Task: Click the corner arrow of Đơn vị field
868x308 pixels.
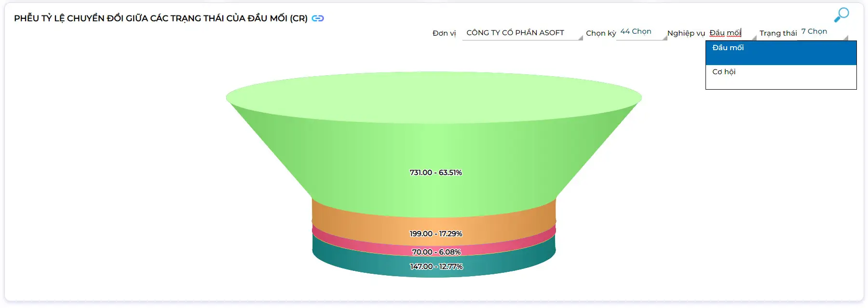Action: click(x=581, y=38)
